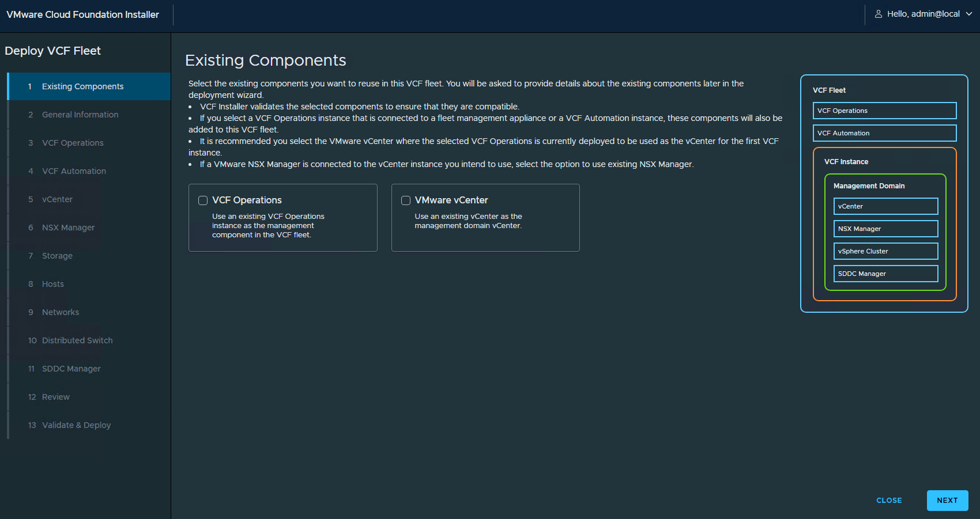Viewport: 980px width, 519px height.
Task: Go to the General Information step
Action: click(89, 115)
